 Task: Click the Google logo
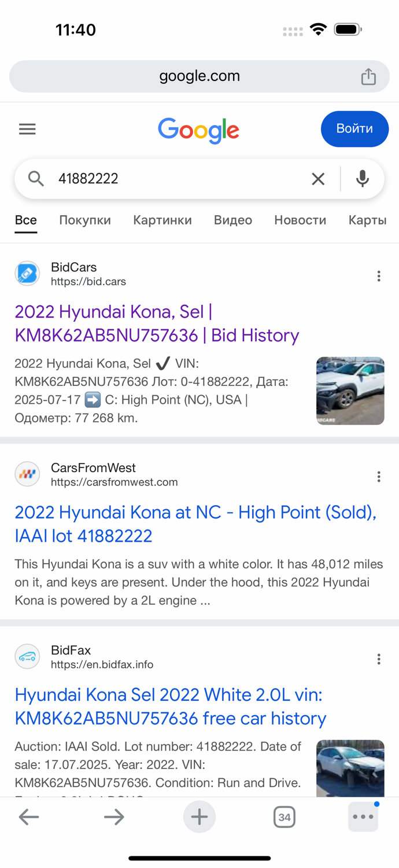198,130
